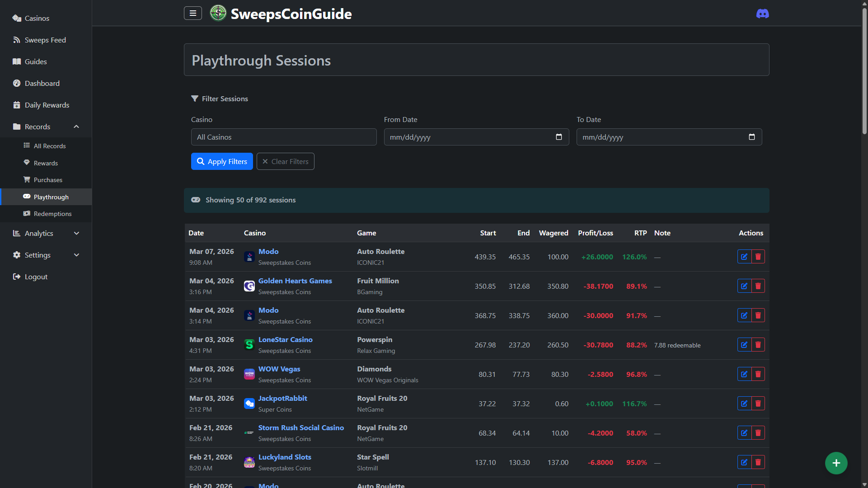Go to Redemptions in sidebar
This screenshot has width=868, height=488.
pyautogui.click(x=52, y=214)
